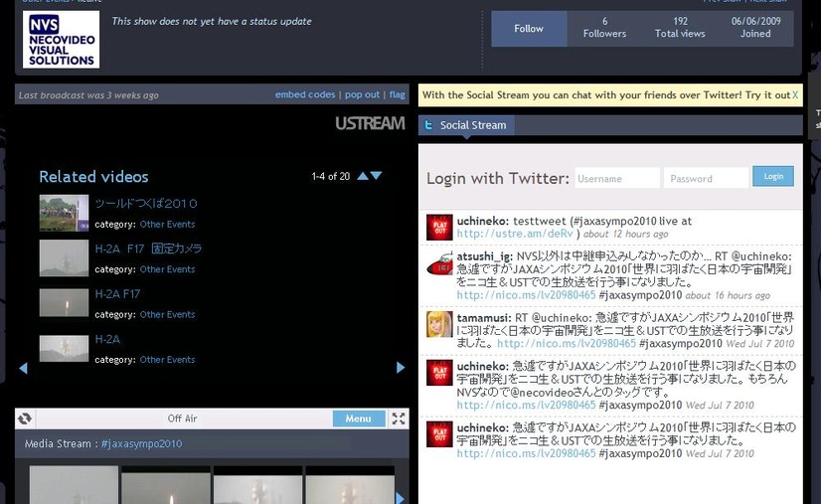Go to next page with right arrow in player

(x=401, y=368)
